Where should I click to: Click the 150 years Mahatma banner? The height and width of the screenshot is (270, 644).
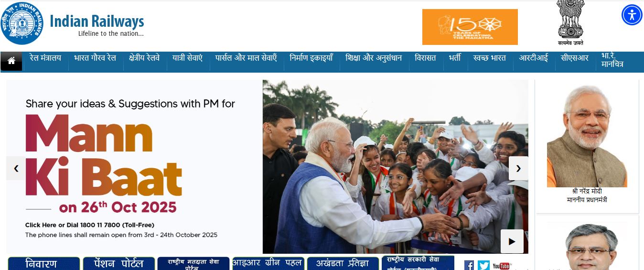pyautogui.click(x=470, y=27)
